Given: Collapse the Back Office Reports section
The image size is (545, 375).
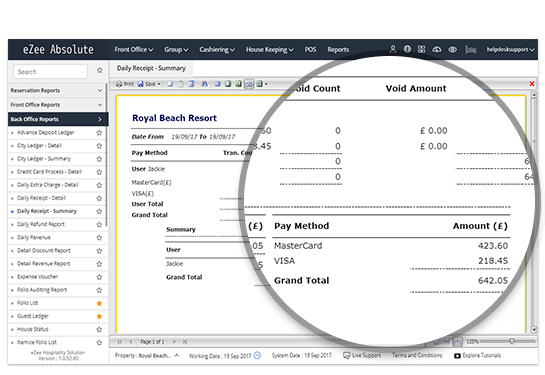Looking at the screenshot, I should (x=58, y=119).
